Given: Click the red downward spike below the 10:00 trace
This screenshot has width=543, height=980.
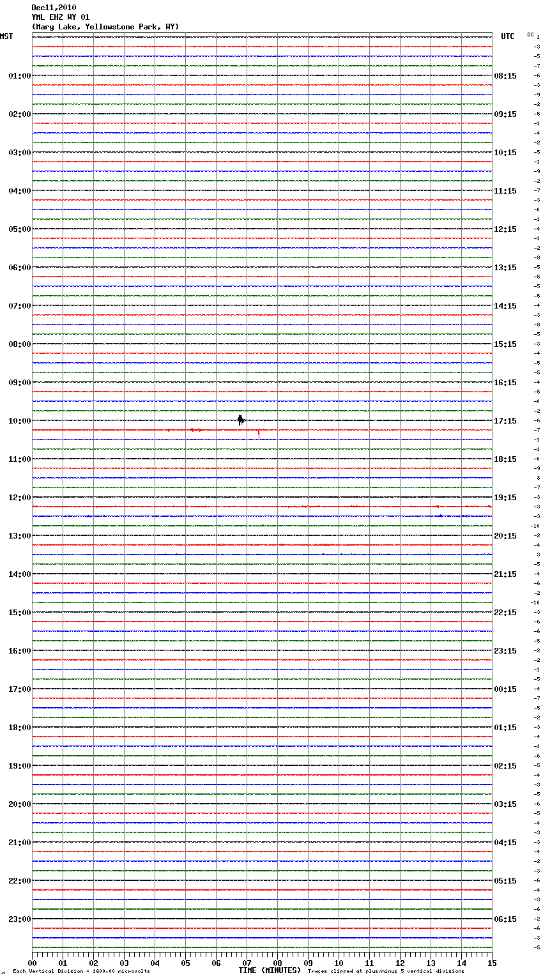Looking at the screenshot, I should [x=259, y=433].
